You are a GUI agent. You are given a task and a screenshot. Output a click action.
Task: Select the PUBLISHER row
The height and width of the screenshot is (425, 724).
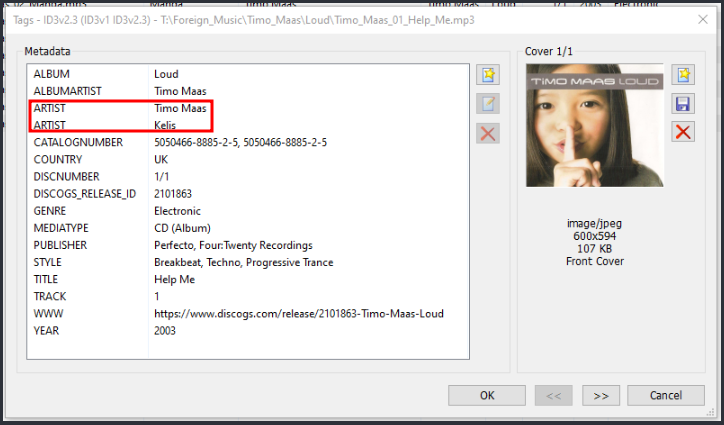(x=248, y=245)
